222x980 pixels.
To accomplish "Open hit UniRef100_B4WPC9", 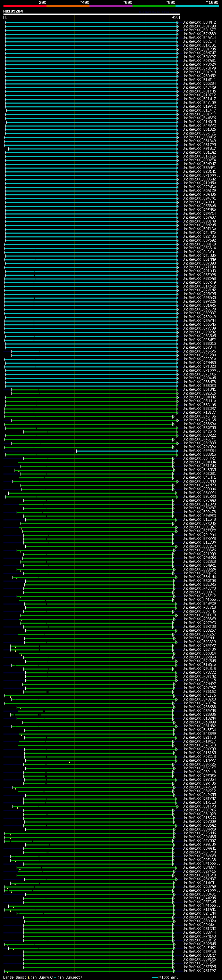I will (199, 604).
